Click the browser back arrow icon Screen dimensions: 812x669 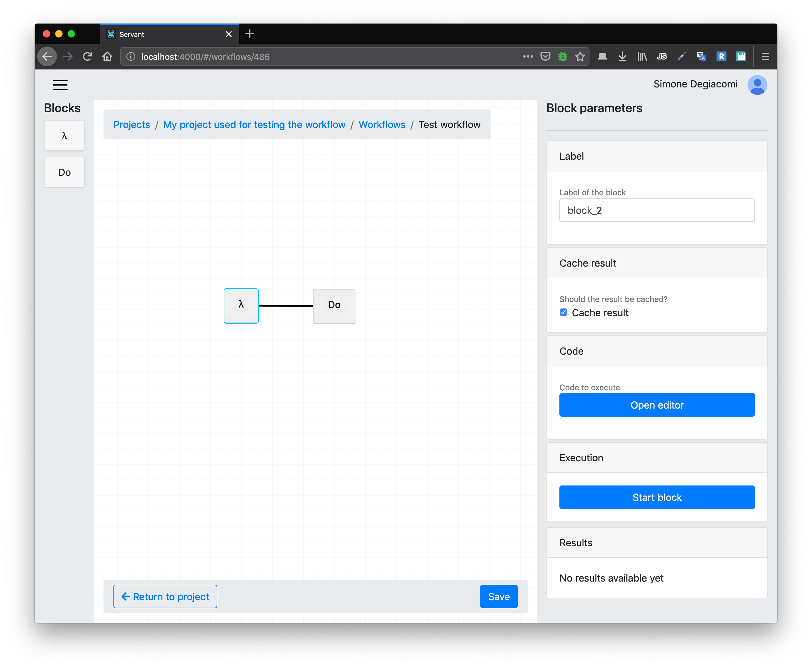click(46, 56)
